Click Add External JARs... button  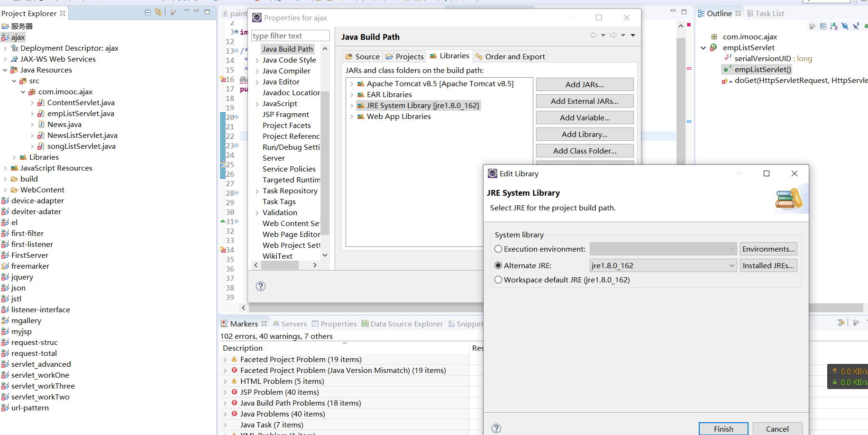[585, 101]
